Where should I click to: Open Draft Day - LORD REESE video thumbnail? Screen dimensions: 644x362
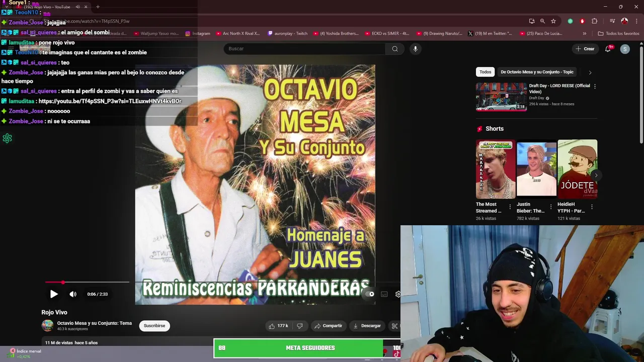pos(501,97)
